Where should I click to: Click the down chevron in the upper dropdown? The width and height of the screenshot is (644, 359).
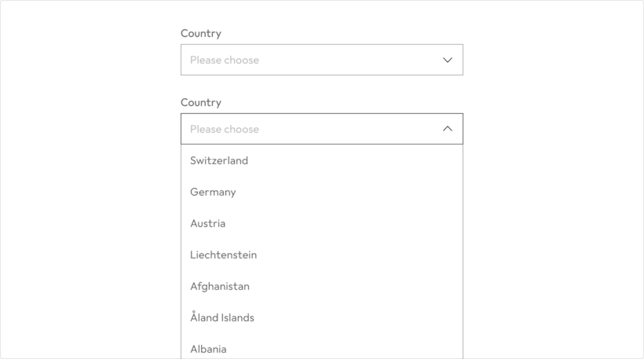coord(448,60)
